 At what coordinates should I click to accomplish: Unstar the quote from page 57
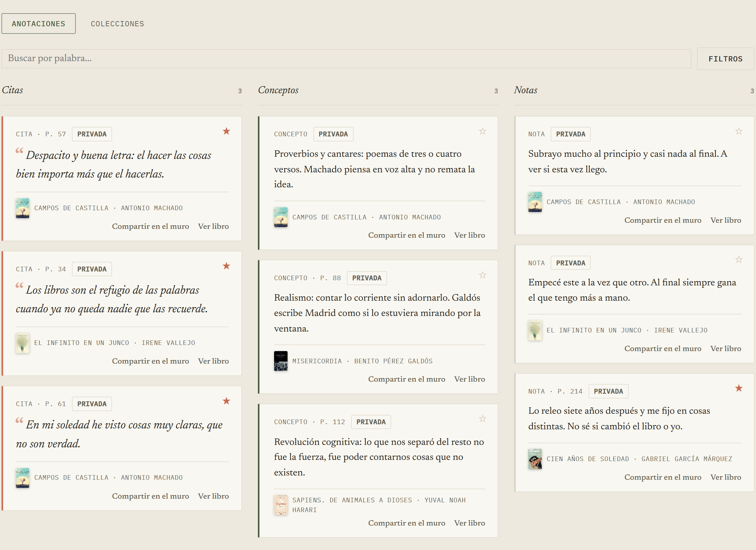tap(226, 131)
